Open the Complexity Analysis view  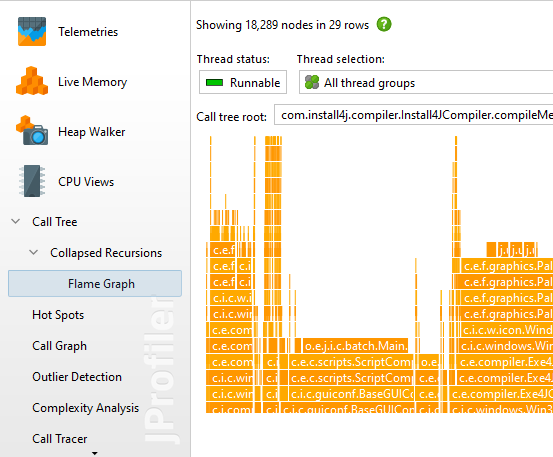[x=85, y=408]
